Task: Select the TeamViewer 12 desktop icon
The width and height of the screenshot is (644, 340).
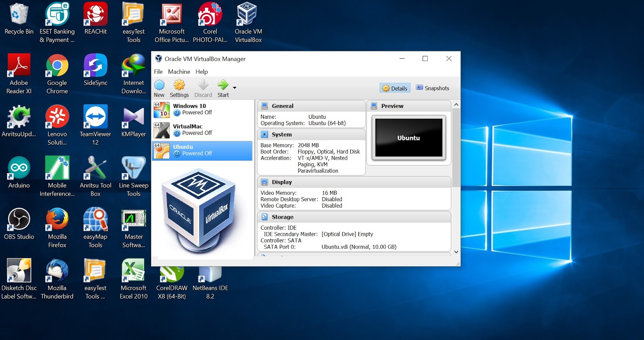Action: (x=95, y=125)
